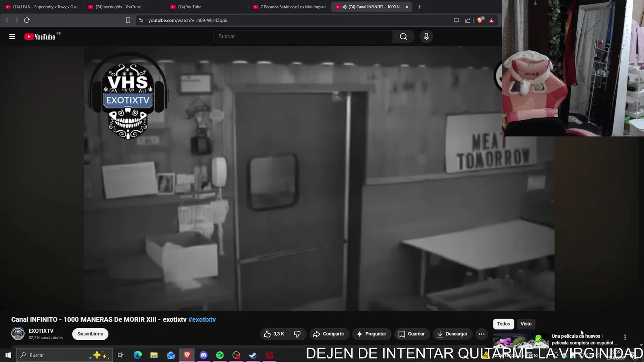The width and height of the screenshot is (644, 362).
Task: Open 'Una película de huevos' recommended video
Action: coord(585,340)
